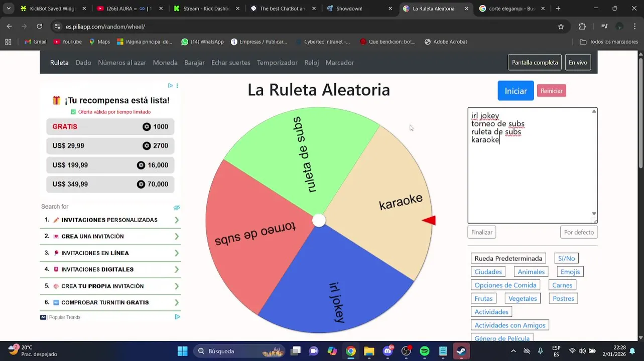Select the Animales preset

pyautogui.click(x=531, y=272)
